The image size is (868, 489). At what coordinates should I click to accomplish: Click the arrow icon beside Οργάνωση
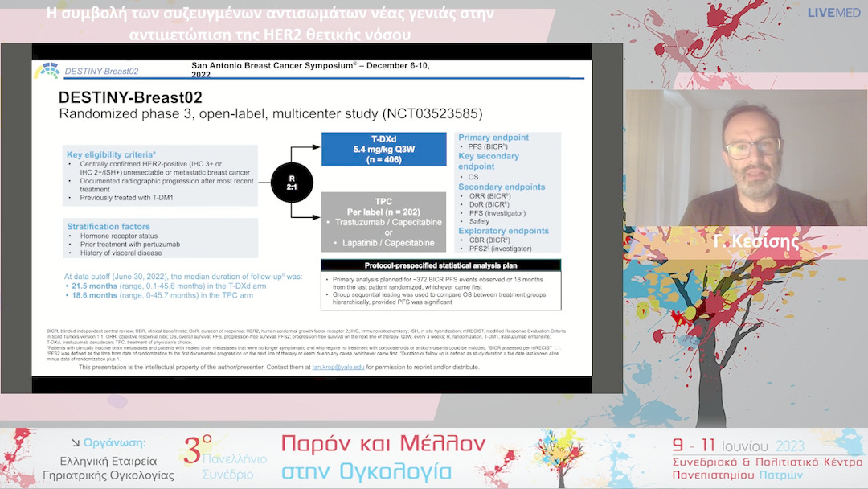[x=76, y=442]
